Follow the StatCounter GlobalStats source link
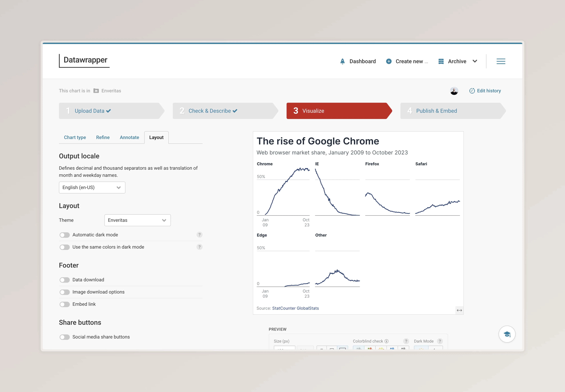This screenshot has width=565, height=392. (295, 308)
